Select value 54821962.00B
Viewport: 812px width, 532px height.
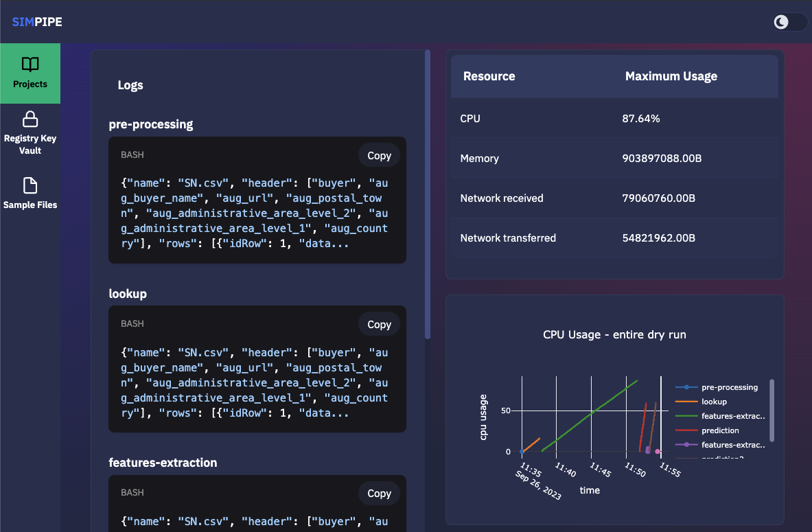[659, 238]
